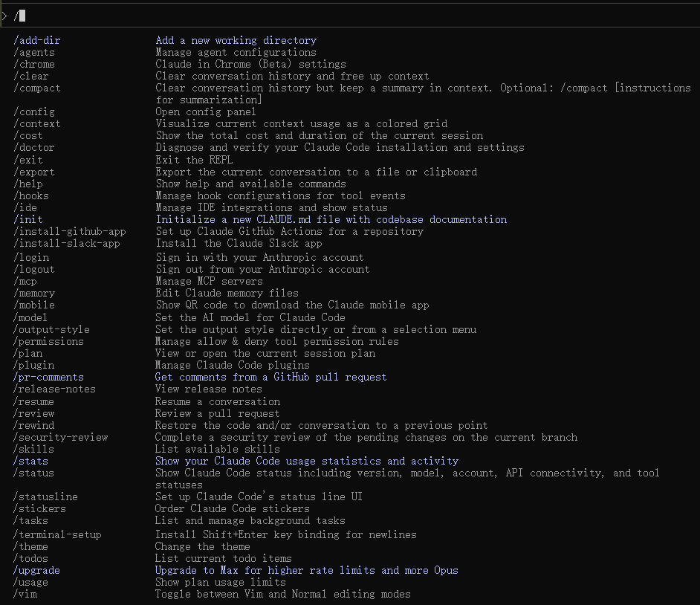Viewport: 700px width, 605px height.
Task: Select the /install-slack-app command
Action: (67, 243)
